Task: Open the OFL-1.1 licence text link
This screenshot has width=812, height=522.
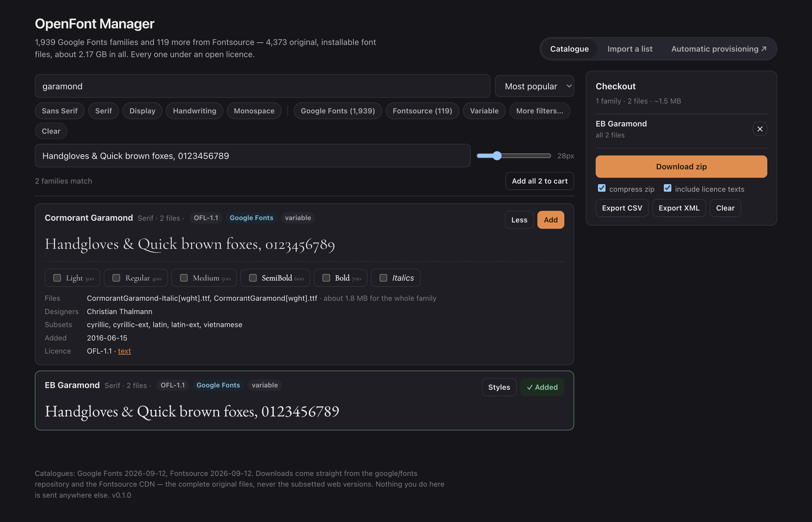Action: pyautogui.click(x=124, y=351)
